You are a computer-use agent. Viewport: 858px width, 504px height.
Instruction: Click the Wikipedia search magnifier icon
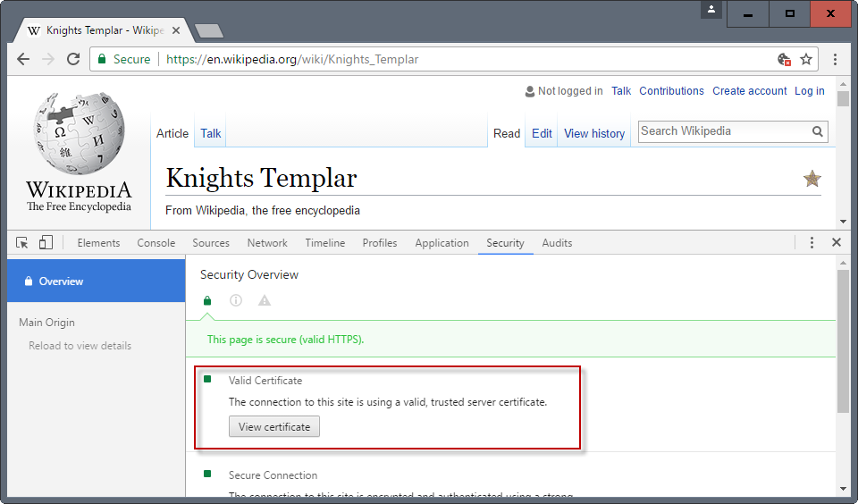(x=818, y=131)
